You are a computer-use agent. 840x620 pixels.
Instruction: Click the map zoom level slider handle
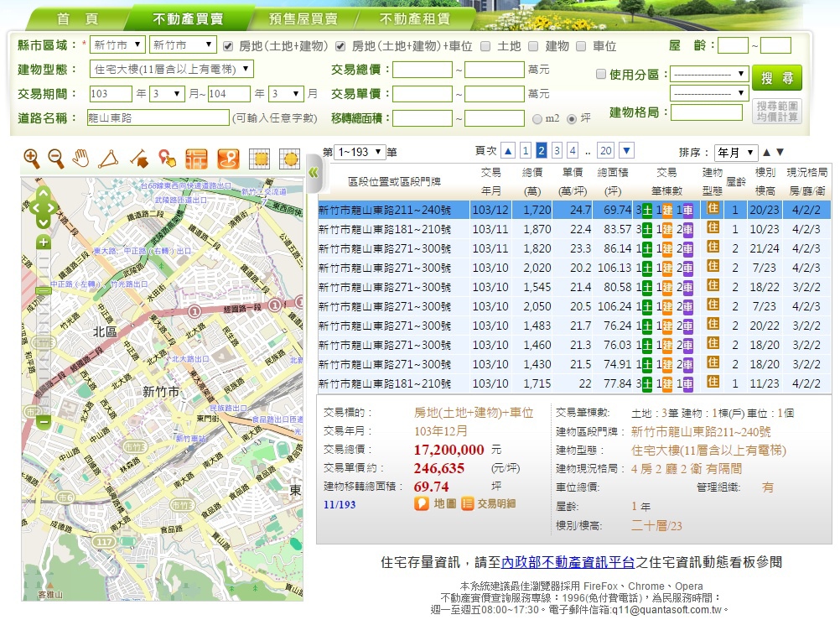click(x=44, y=290)
